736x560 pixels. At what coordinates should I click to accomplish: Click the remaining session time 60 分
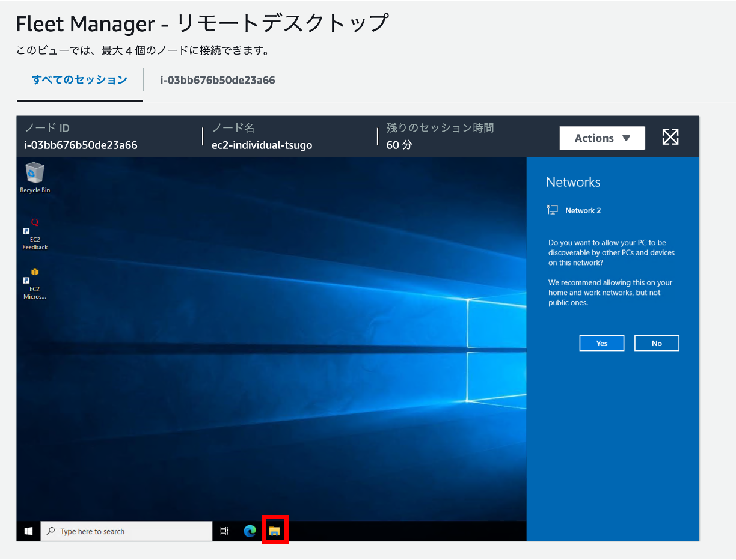coord(399,145)
